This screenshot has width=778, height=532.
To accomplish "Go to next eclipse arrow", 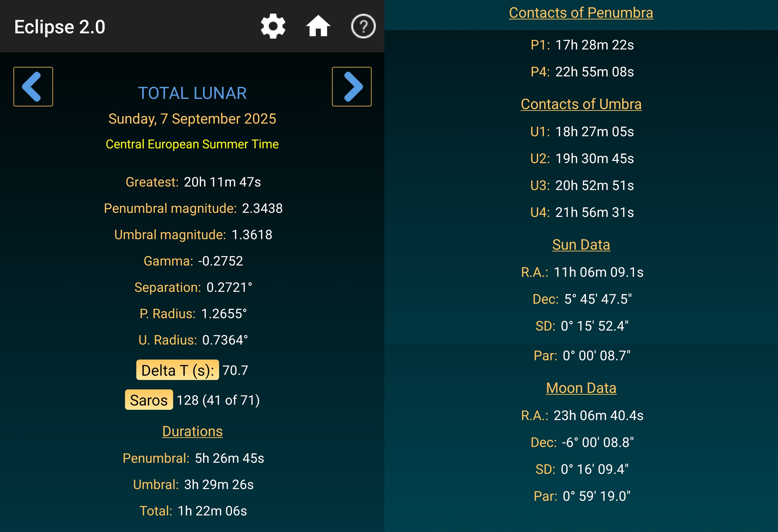I will (352, 87).
